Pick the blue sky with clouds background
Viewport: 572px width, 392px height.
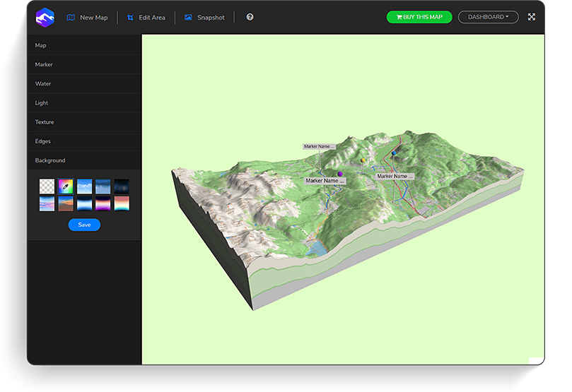(x=84, y=186)
